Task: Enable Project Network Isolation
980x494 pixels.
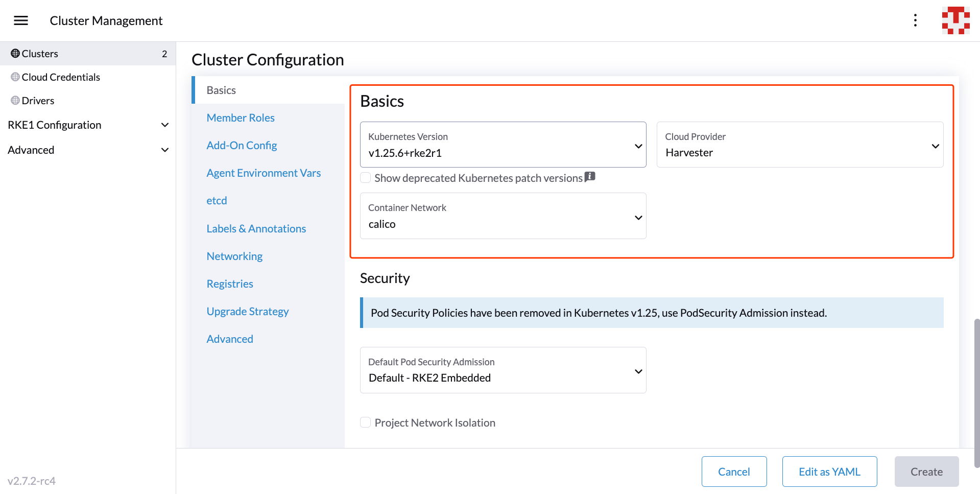Action: pos(365,422)
